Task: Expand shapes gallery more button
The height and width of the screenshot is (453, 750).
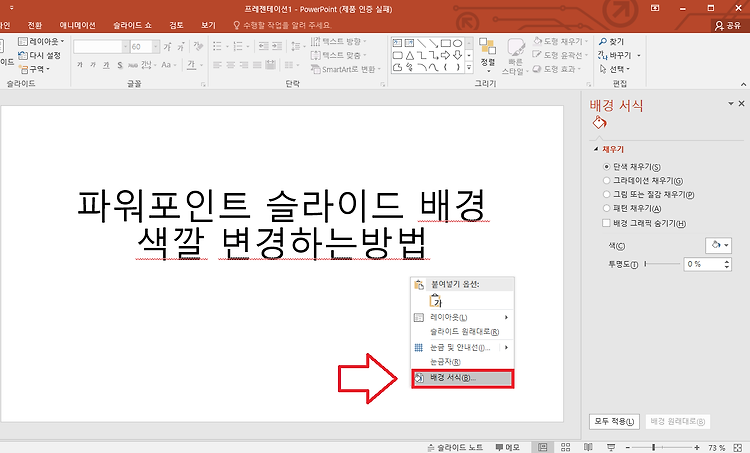Action: tap(469, 67)
